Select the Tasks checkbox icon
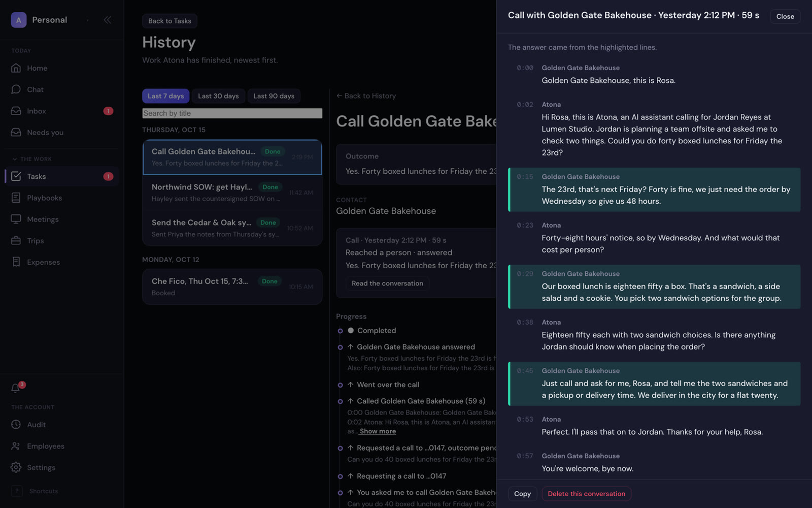Viewport: 812px width, 508px height. pyautogui.click(x=16, y=176)
